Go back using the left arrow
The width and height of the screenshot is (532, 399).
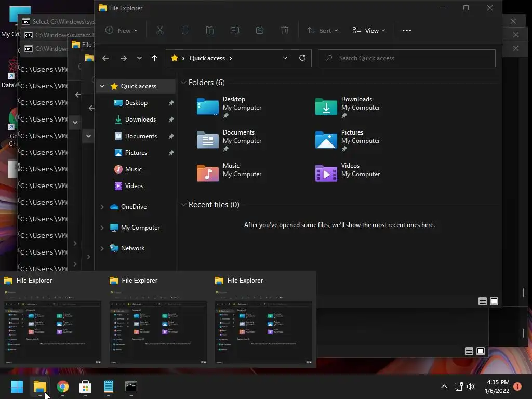tap(105, 58)
